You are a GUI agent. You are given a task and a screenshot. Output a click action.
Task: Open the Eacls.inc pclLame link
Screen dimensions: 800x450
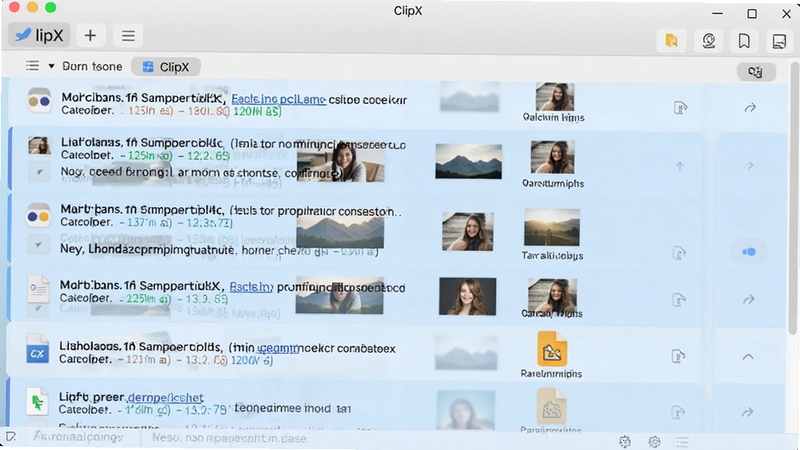[x=279, y=99]
